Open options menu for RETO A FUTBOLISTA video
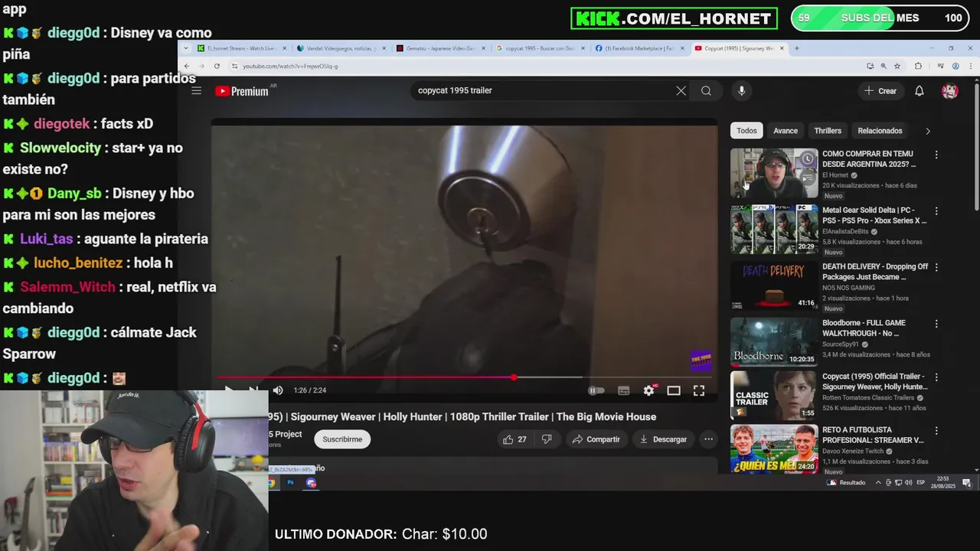This screenshot has height=551, width=980. (x=936, y=431)
